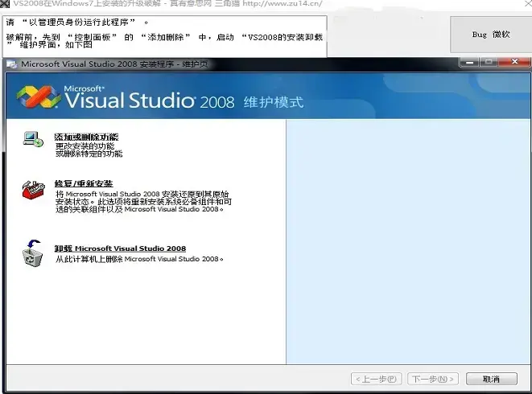Minimize the Visual Studio 2008 setup window
This screenshot has height=394, width=532.
pos(469,63)
